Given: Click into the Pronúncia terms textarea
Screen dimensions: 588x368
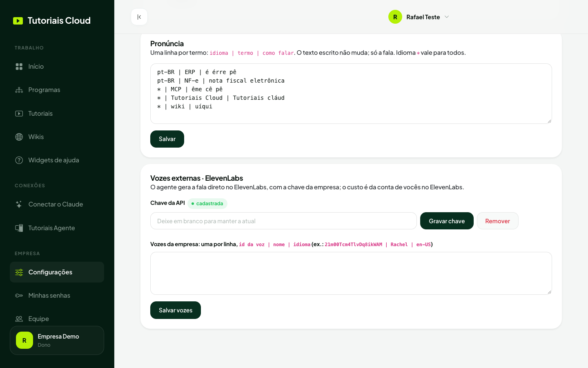Looking at the screenshot, I should point(351,94).
